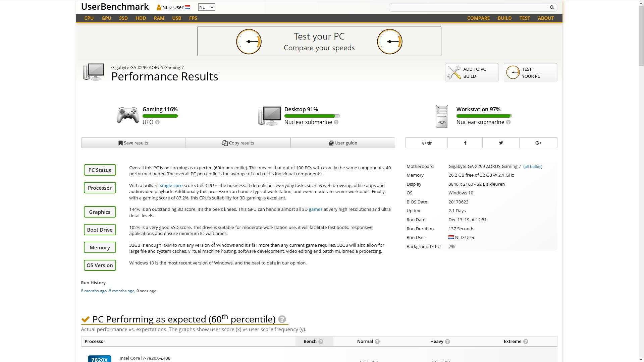The image size is (644, 362).
Task: Click the embed/Reddit share icon
Action: [426, 142]
